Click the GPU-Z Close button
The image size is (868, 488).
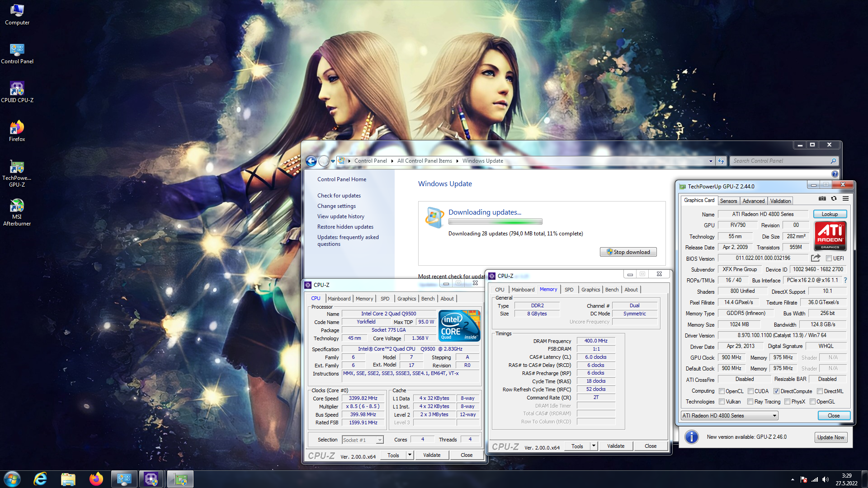(x=834, y=416)
